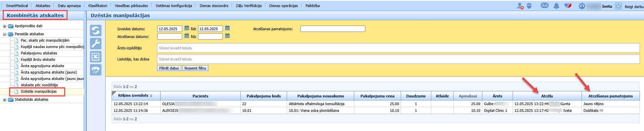Screen dimensions: 644x131
Task: Open calendar for Atcelšanas datums end date
Action: point(227,36)
